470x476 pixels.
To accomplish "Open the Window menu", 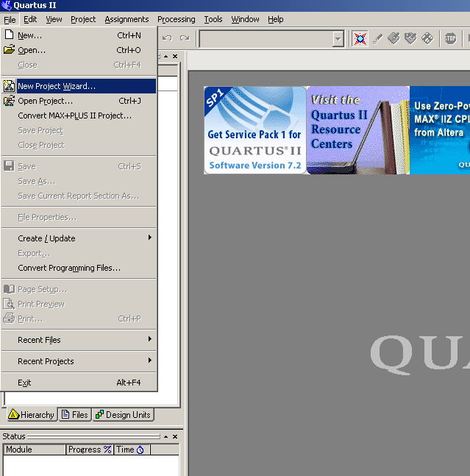I will tap(245, 19).
